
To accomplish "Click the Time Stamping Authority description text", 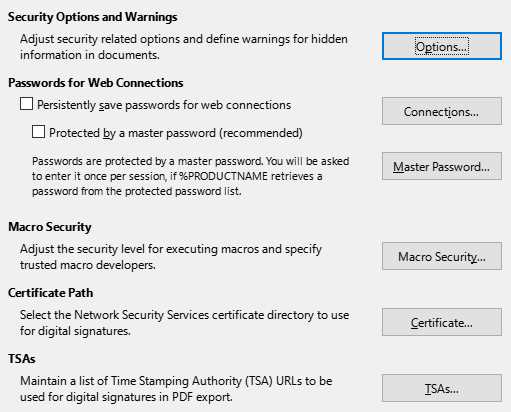I will pos(176,389).
